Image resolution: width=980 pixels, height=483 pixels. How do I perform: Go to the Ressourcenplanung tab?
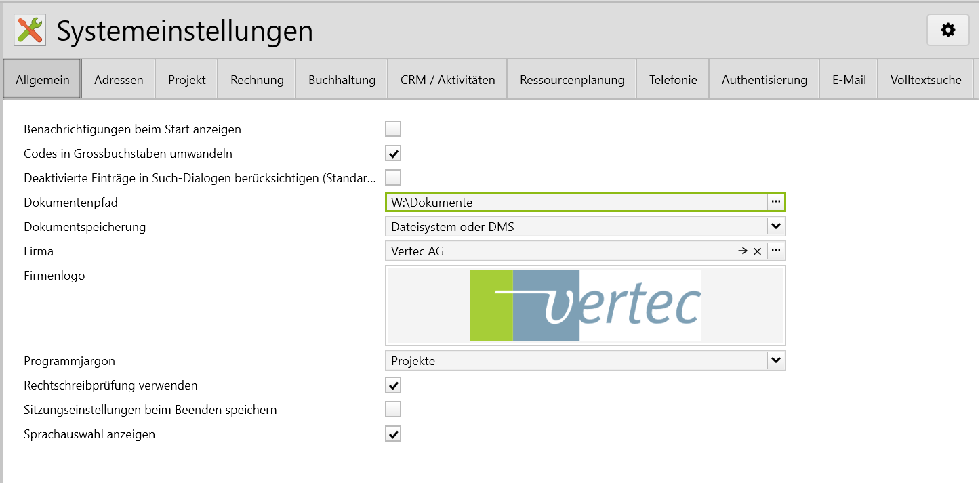coord(572,80)
